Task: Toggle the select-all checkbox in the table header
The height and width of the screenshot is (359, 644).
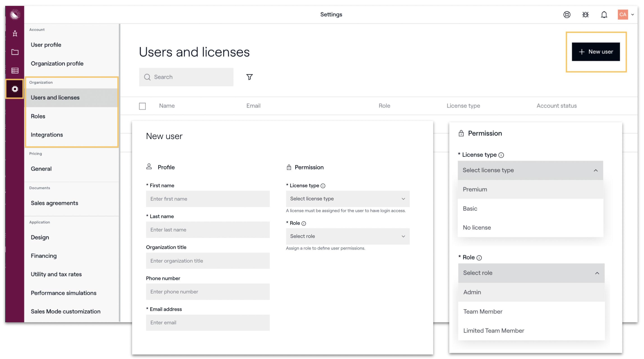Action: (142, 106)
